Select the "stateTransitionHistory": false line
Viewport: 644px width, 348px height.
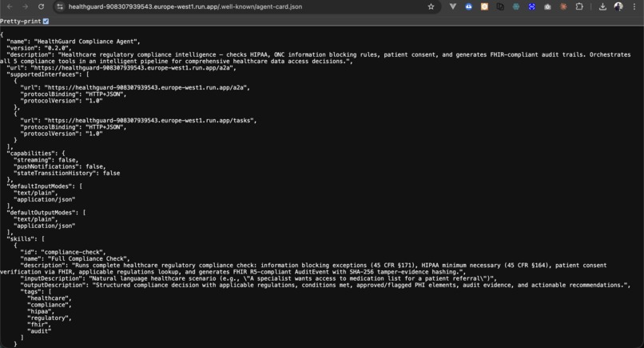(66, 173)
